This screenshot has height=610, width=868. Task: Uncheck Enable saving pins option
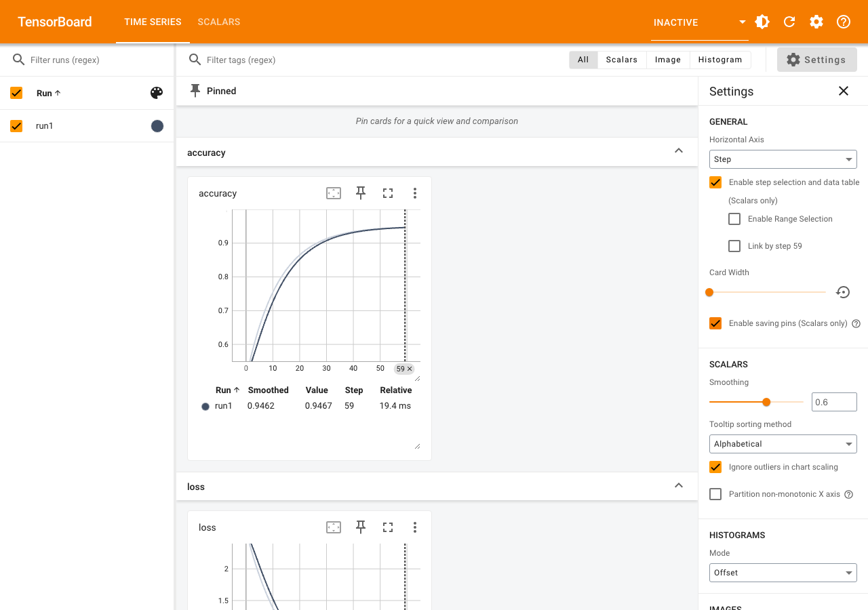tap(715, 323)
